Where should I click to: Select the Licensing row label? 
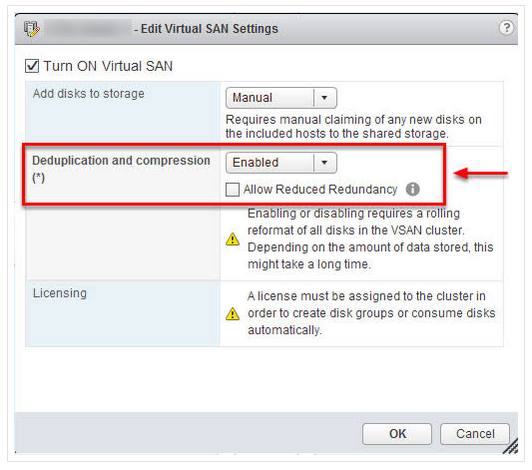[60, 293]
